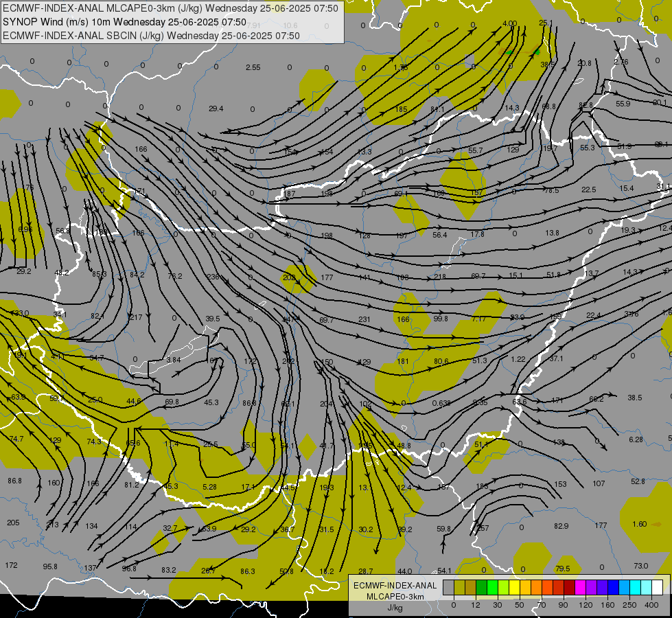672x618 pixels.
Task: Click the map value '74.7'
Action: pyautogui.click(x=16, y=439)
